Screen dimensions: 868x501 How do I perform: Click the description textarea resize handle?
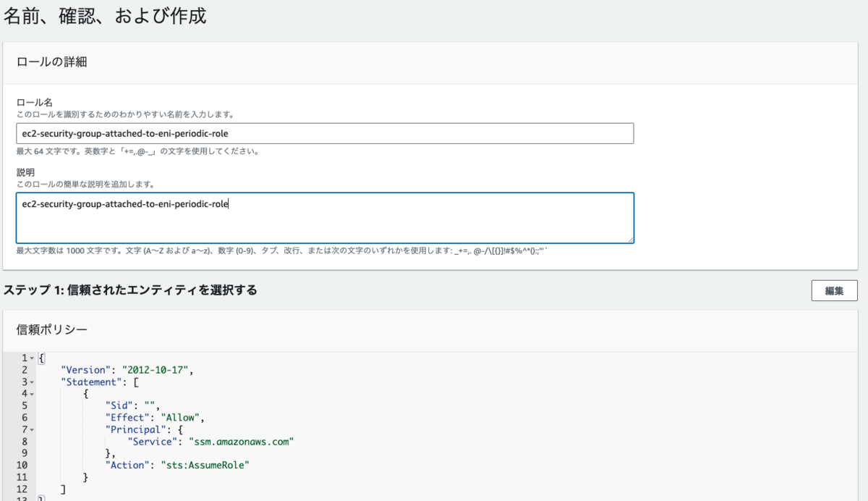631,240
